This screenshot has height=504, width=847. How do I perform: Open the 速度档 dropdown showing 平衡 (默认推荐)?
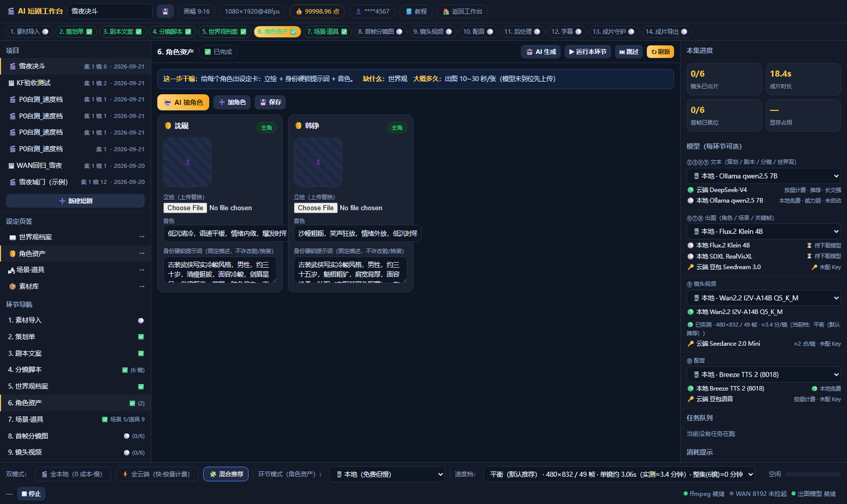(x=620, y=474)
